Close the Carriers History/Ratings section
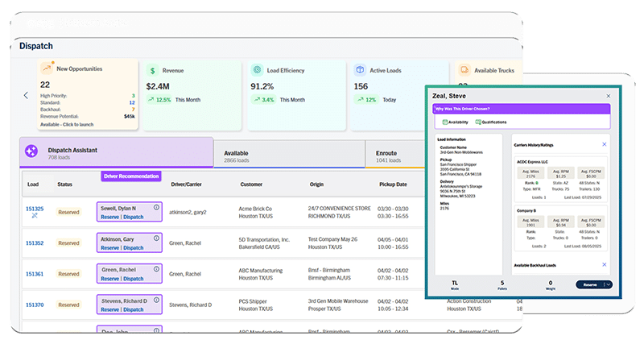644x344 pixels. [605, 144]
